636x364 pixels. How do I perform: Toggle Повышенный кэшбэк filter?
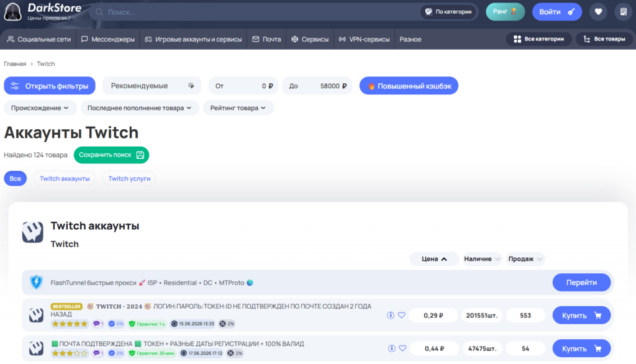[x=409, y=86]
